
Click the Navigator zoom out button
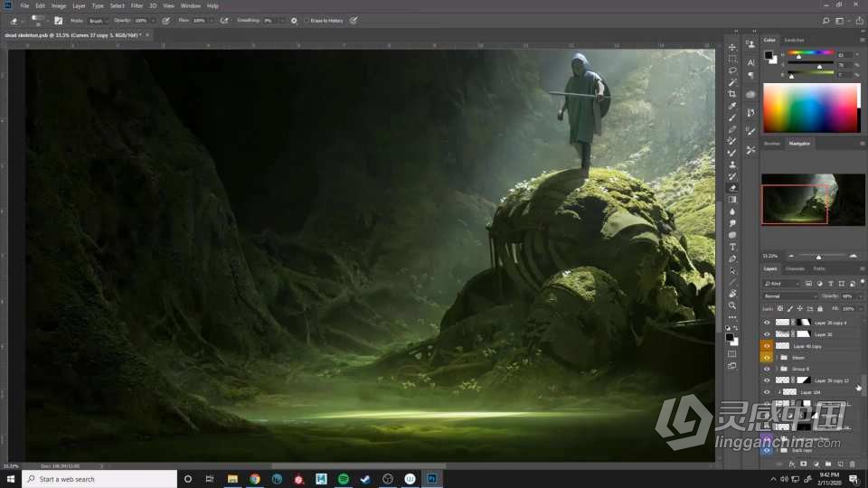(791, 256)
